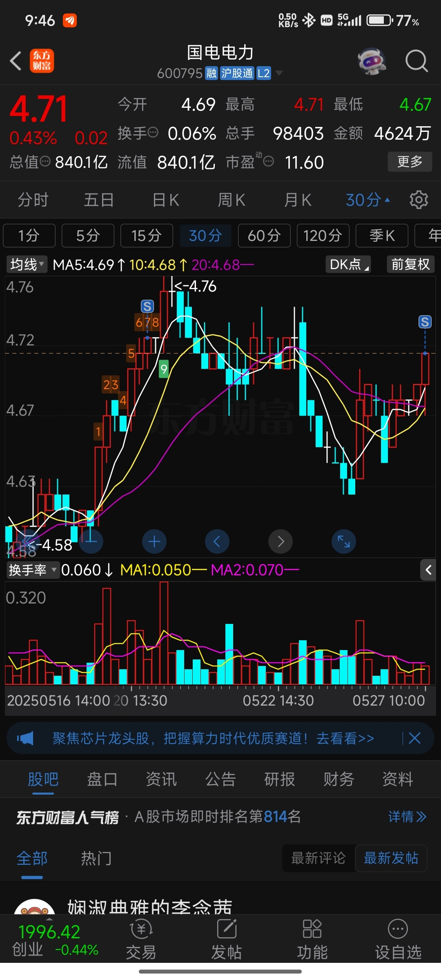Screen dimensions: 441x980
Task: Open 公告 tab
Action: click(x=220, y=779)
